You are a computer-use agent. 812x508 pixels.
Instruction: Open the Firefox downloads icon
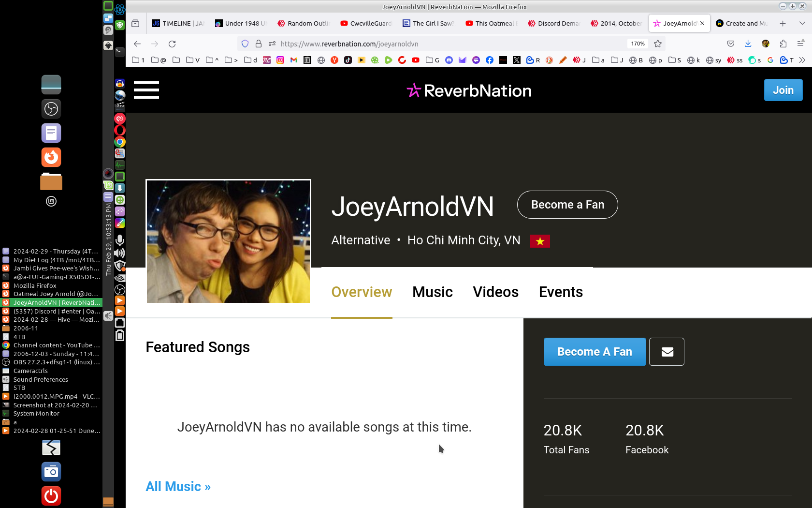click(x=748, y=44)
